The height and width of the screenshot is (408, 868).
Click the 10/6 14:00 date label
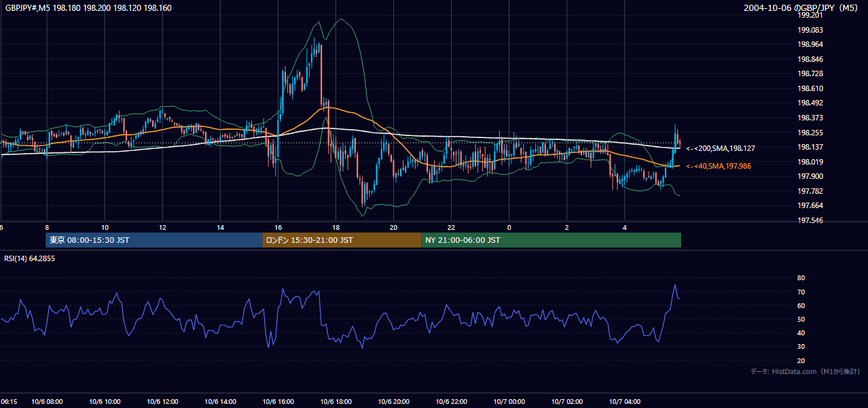click(x=220, y=402)
